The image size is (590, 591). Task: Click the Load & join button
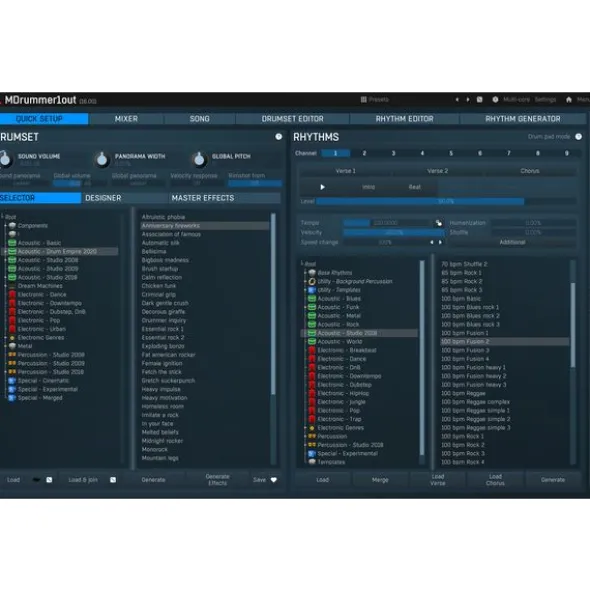click(x=83, y=480)
